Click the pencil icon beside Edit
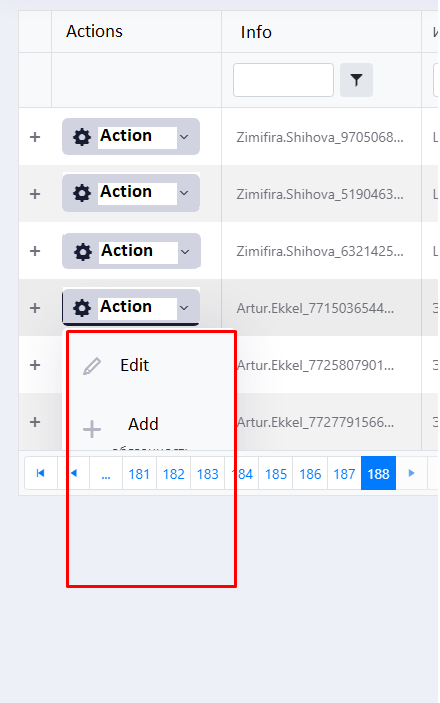The image size is (440, 703). tap(92, 366)
